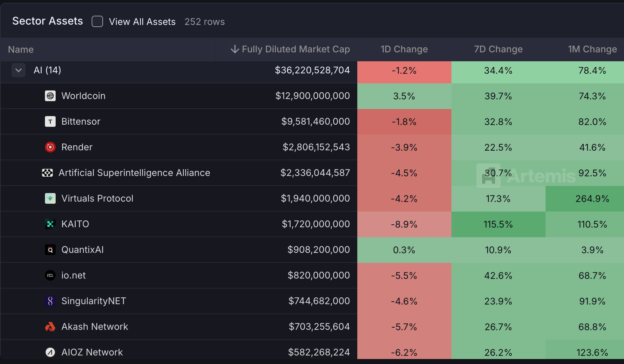The height and width of the screenshot is (364, 624).
Task: Click Render market cap $2,806,152,543
Action: click(x=316, y=147)
